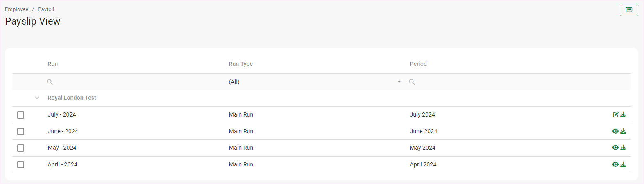Screen dimensions: 644x184
Task: Click the Run column search field
Action: (x=135, y=82)
